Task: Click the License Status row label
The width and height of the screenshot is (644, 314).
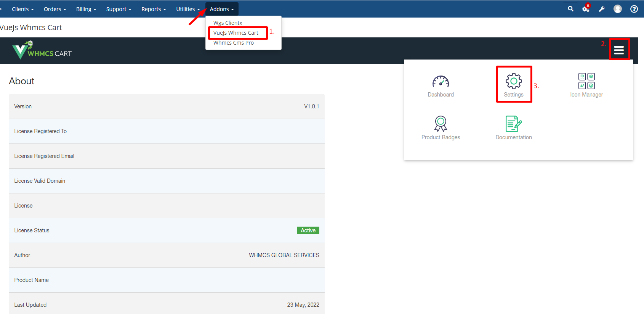Action: (32, 230)
